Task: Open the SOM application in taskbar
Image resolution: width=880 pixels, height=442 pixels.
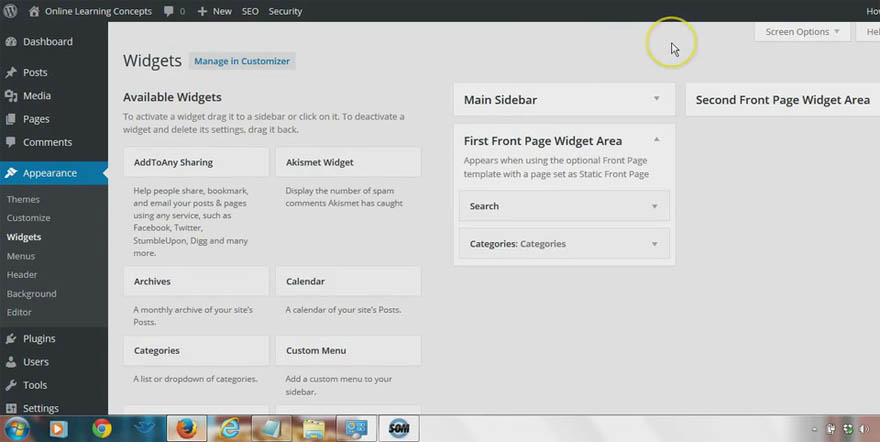Action: [x=399, y=429]
